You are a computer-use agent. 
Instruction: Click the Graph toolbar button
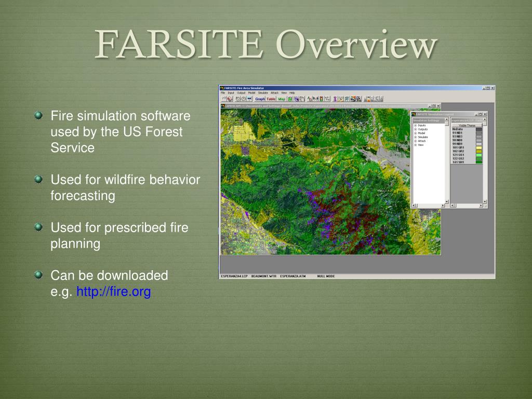[x=260, y=99]
